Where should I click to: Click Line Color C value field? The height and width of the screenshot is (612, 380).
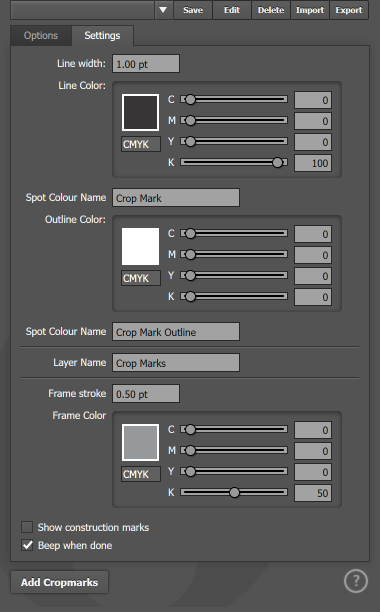click(x=313, y=100)
